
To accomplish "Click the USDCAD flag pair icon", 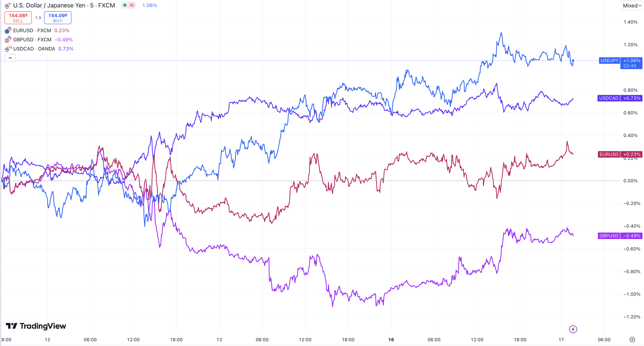I will [x=8, y=49].
